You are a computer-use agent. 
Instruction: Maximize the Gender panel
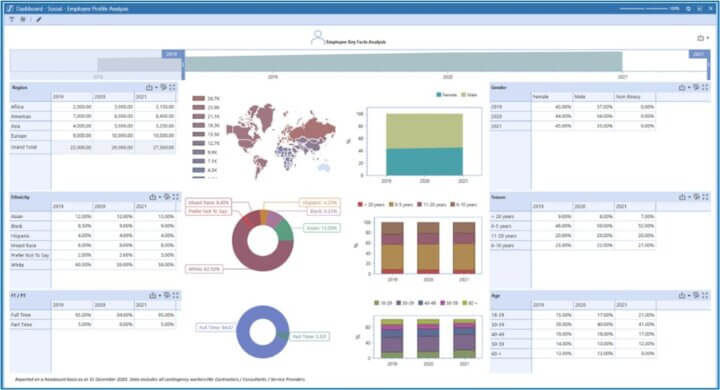(705, 87)
